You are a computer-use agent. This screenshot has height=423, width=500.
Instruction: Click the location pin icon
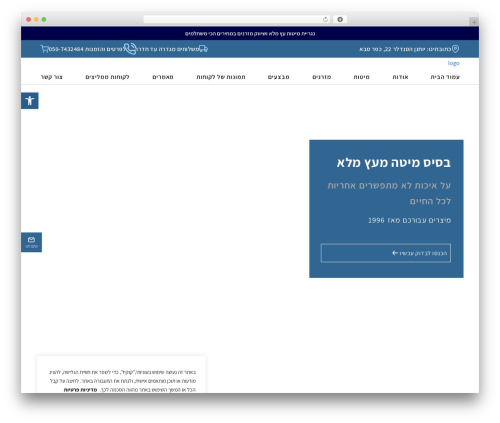click(x=455, y=49)
